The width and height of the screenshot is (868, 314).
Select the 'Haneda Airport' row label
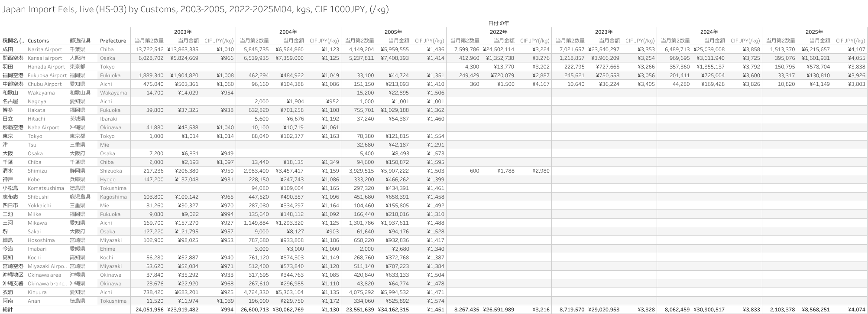pos(46,67)
